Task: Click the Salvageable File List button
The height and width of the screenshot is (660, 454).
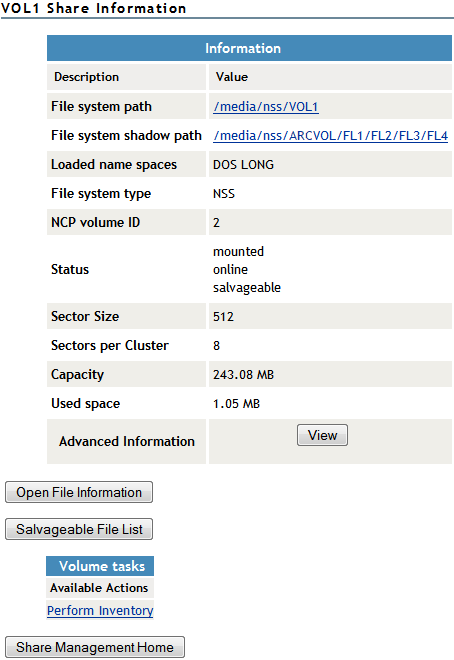Action: point(79,530)
